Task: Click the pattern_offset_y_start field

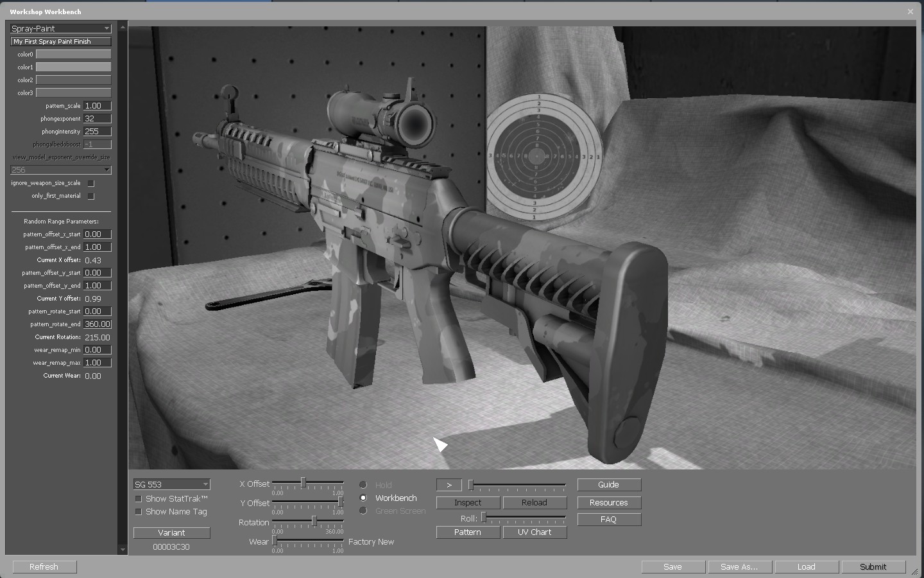Action: [98, 273]
